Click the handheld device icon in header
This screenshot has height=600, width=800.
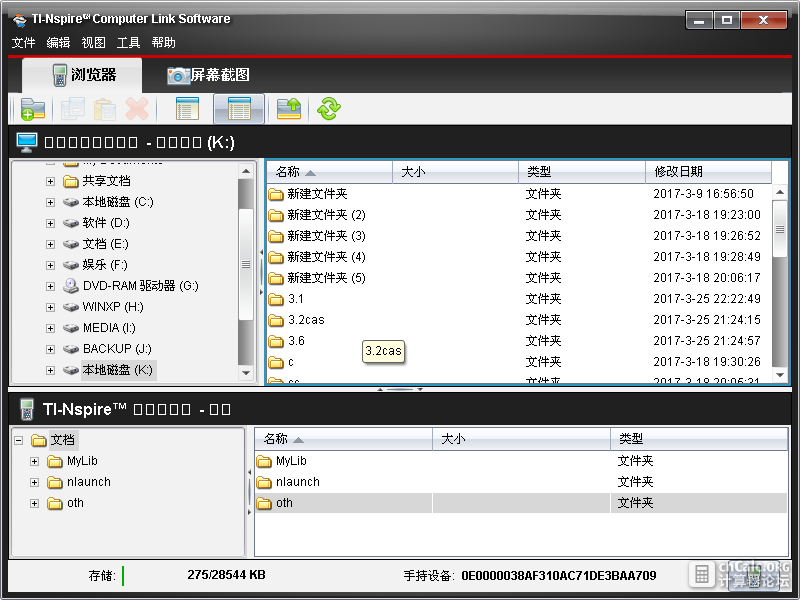pos(27,410)
